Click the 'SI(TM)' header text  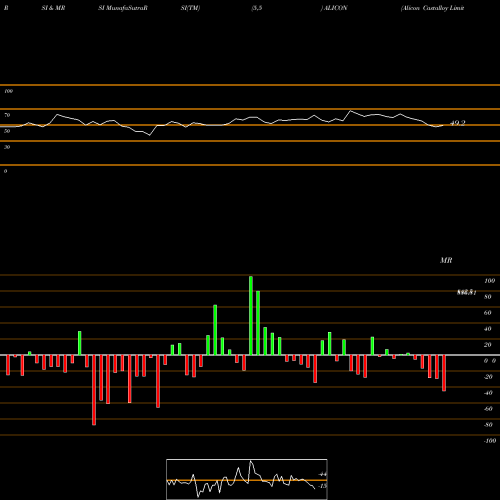tap(190, 8)
